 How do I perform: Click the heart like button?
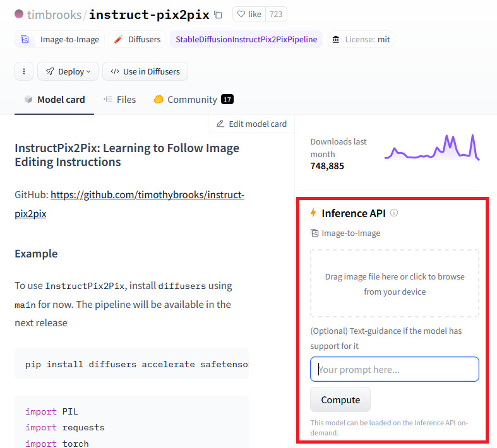point(249,15)
